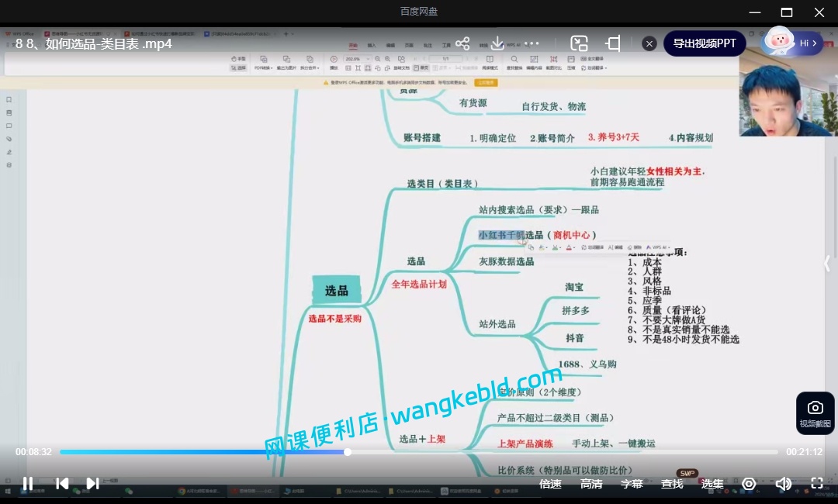Click the WPS magnifier search icon in toolbar

click(514, 59)
